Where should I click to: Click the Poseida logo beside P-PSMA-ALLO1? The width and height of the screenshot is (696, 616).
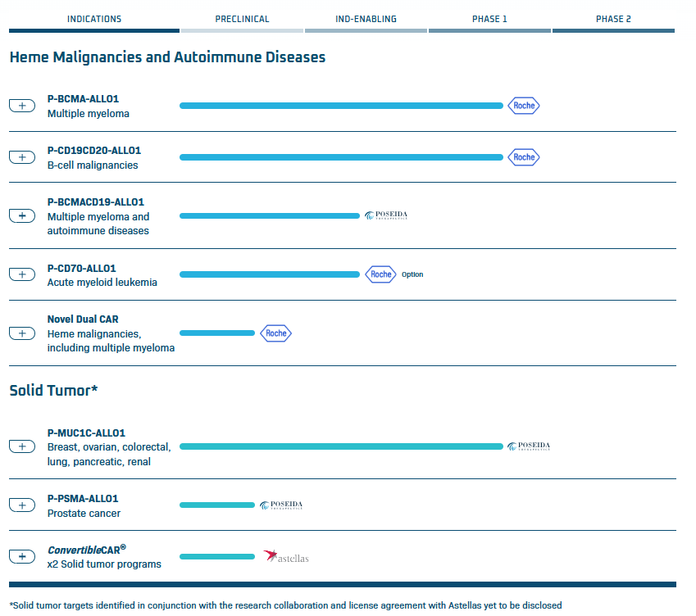pyautogui.click(x=281, y=505)
